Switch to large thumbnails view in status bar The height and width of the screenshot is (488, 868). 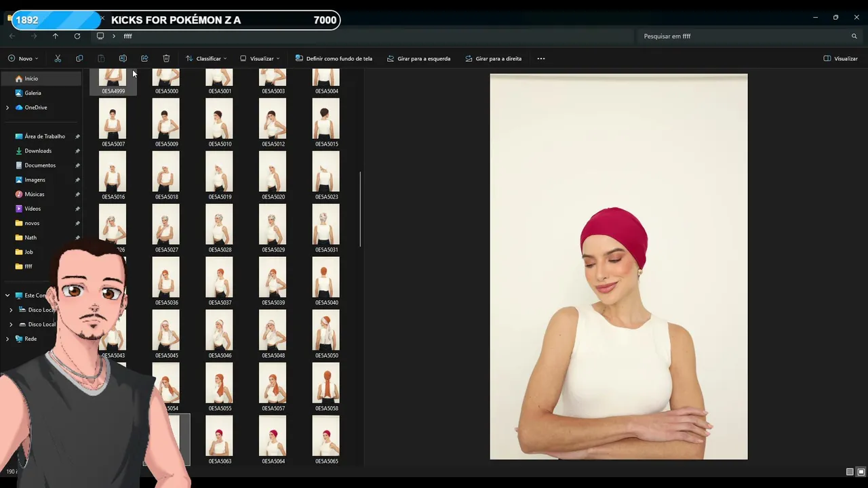pos(861,472)
